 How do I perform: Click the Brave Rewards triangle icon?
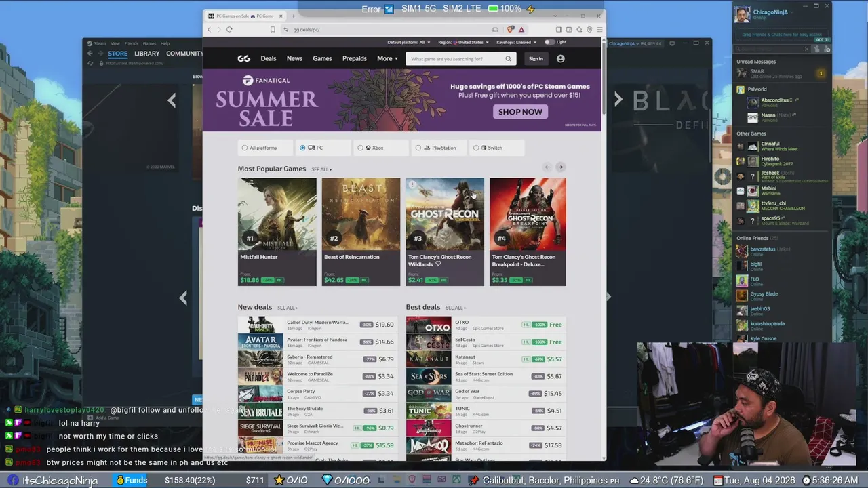click(521, 30)
